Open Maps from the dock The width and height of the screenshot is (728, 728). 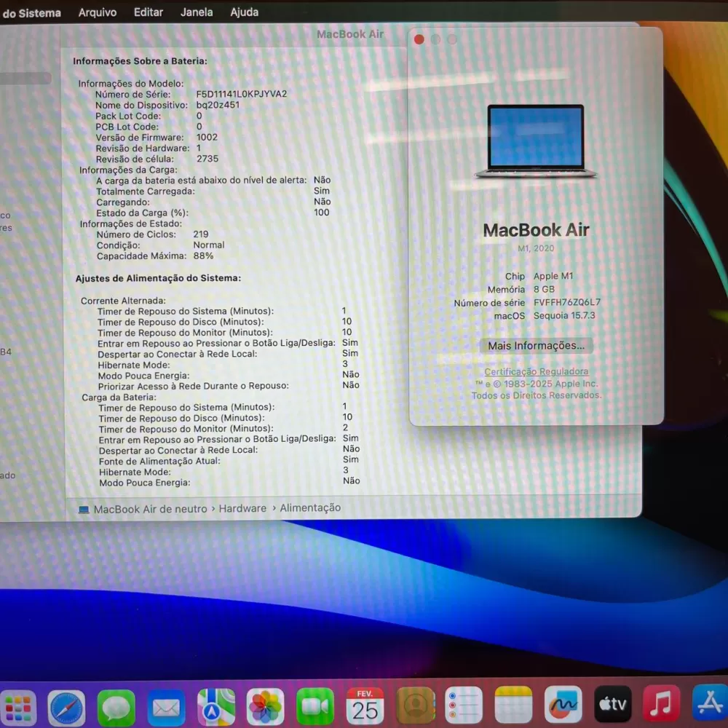point(216,706)
